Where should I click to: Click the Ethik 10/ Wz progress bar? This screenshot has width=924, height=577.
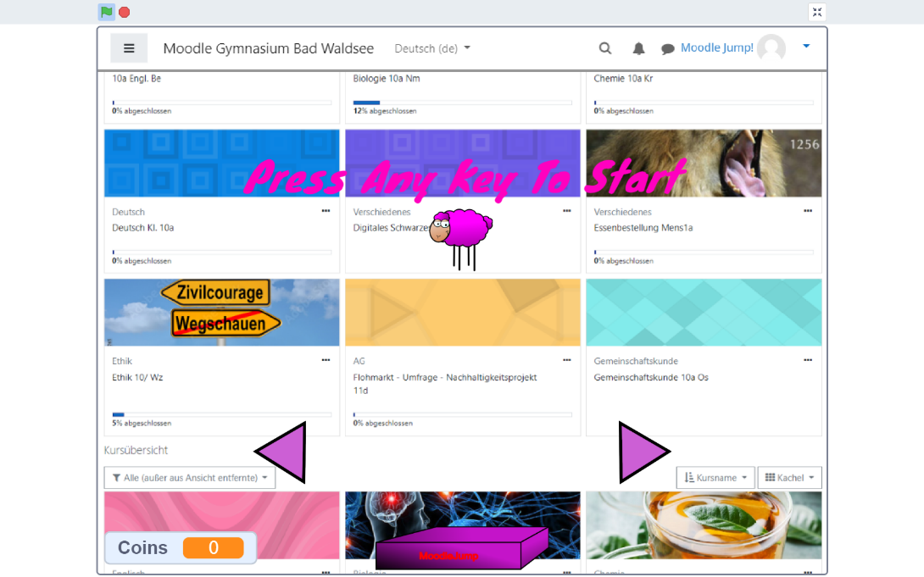221,414
